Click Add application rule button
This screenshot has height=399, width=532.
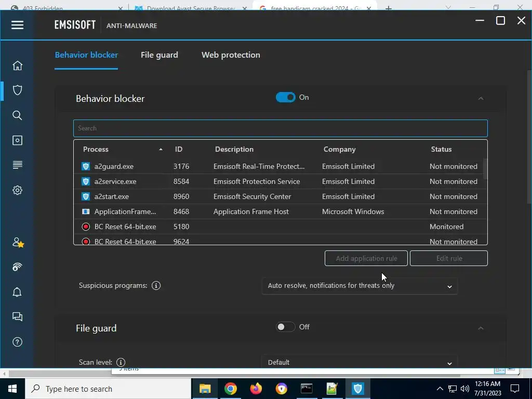(366, 258)
